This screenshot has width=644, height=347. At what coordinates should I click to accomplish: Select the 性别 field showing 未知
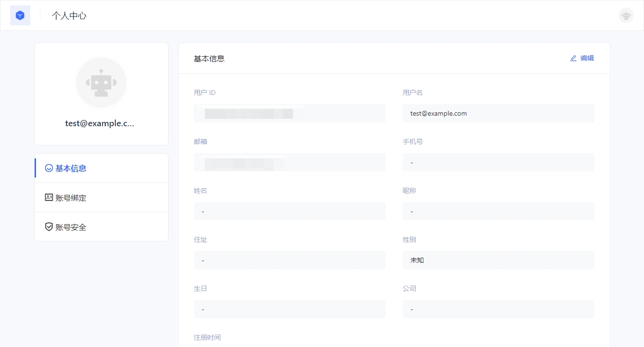[x=498, y=260]
